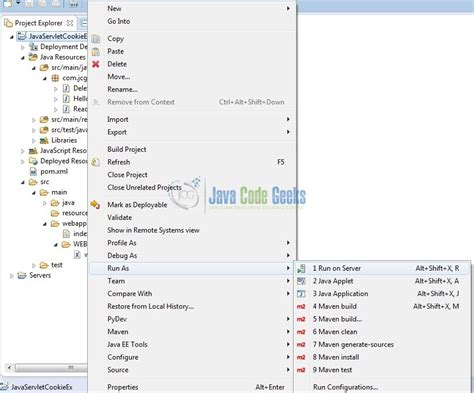This screenshot has width=474, height=393.
Task: Open the Maven submenu
Action: point(192,332)
